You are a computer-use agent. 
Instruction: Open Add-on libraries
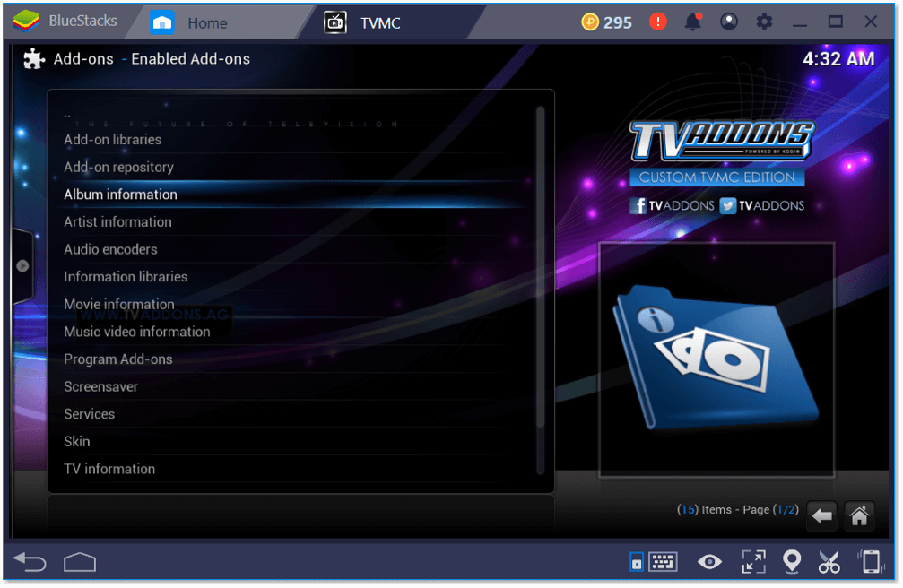[x=294, y=140]
